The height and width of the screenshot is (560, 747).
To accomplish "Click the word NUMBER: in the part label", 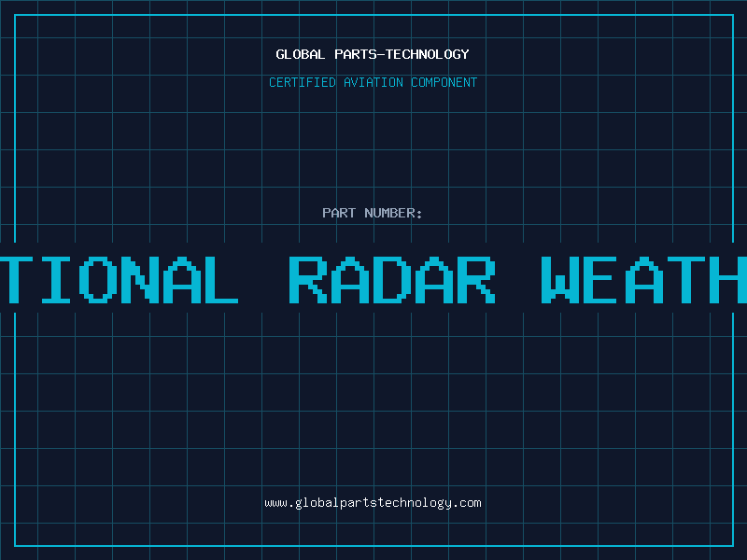I will pyautogui.click(x=393, y=213).
